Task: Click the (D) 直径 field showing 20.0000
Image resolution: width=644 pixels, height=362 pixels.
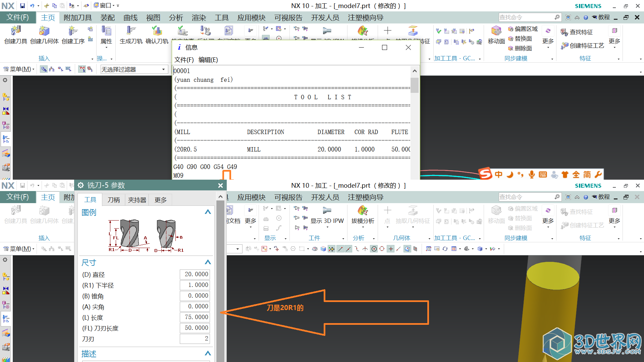Action: tap(195, 274)
